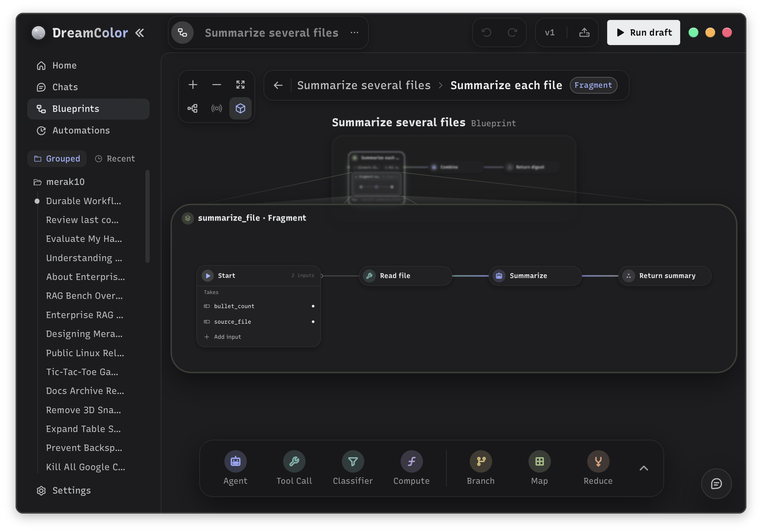Click the redo arrow icon
This screenshot has width=762, height=532.
pyautogui.click(x=512, y=33)
